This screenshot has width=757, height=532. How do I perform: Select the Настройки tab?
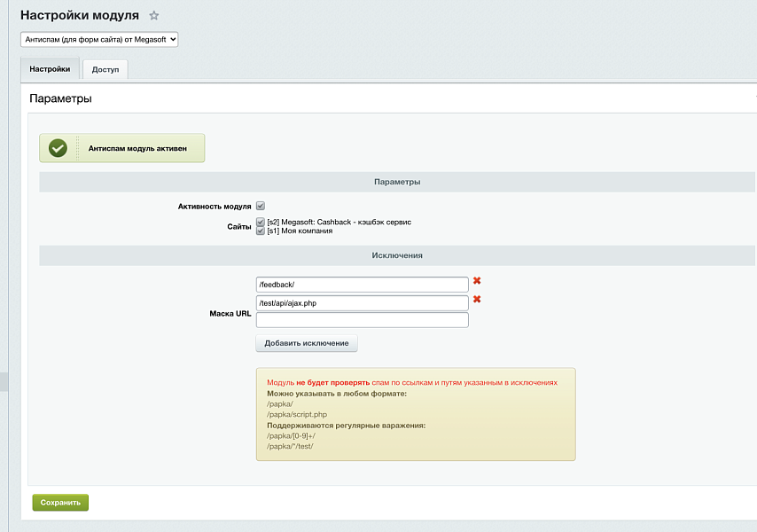tap(50, 69)
